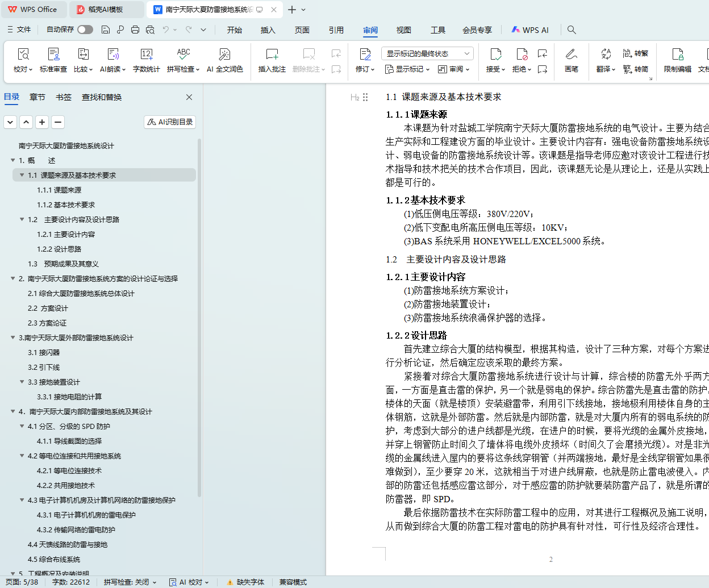
Task: Switch to the 书签 panel tab
Action: coord(64,97)
